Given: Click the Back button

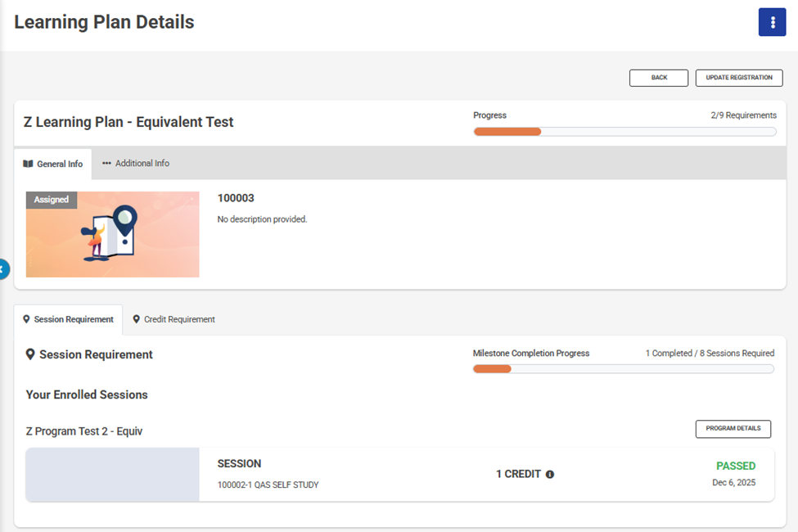Looking at the screenshot, I should 658,78.
